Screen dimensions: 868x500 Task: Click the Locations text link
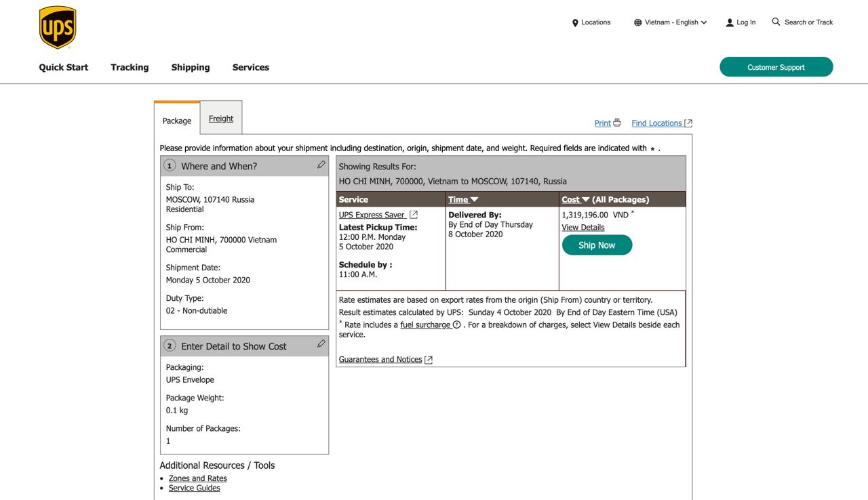[596, 22]
